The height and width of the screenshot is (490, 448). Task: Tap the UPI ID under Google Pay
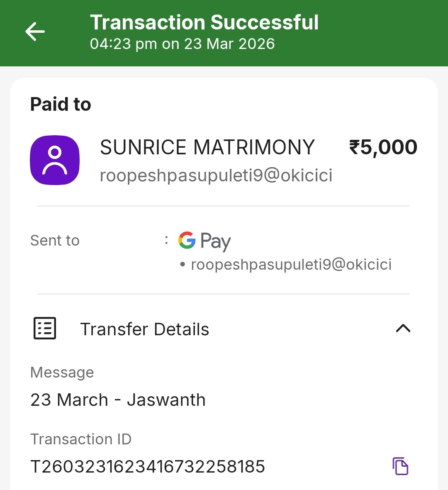click(x=291, y=265)
